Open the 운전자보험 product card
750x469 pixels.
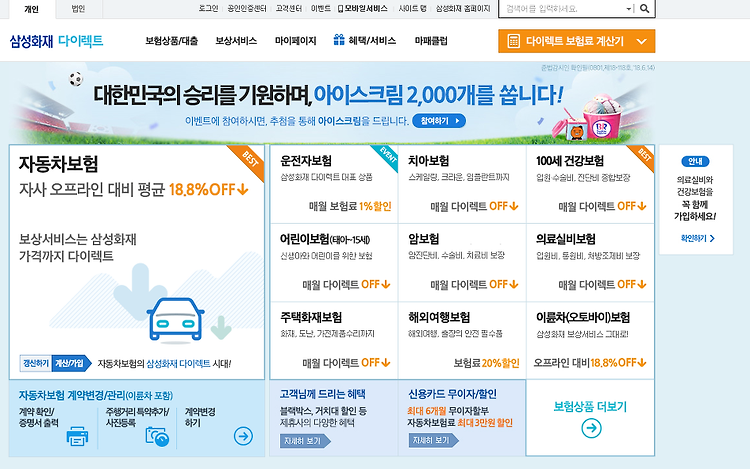pos(334,184)
